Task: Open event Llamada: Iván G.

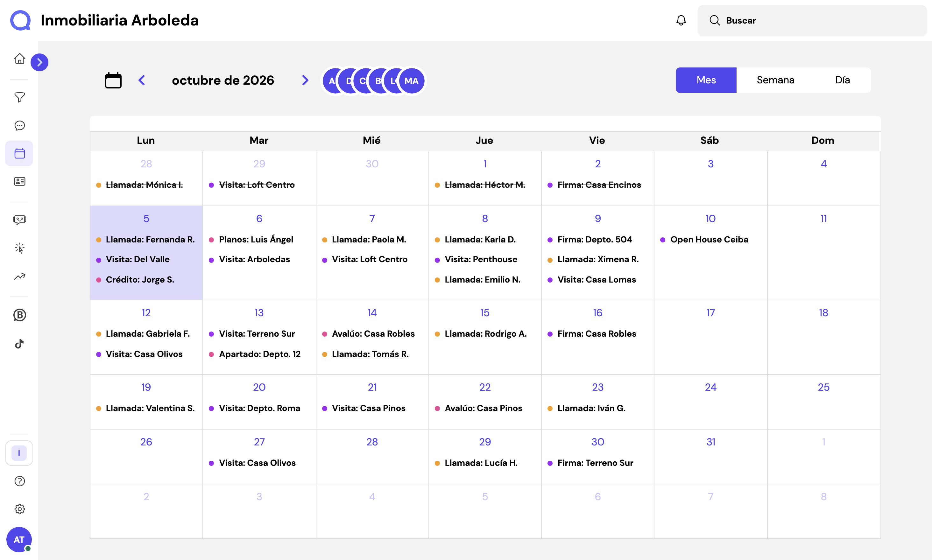Action: [x=587, y=408]
